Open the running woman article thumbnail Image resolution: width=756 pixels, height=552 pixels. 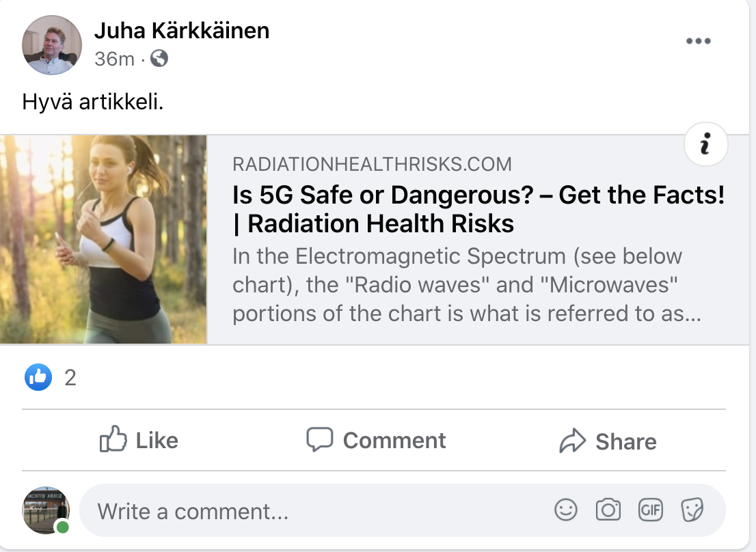pos(103,239)
